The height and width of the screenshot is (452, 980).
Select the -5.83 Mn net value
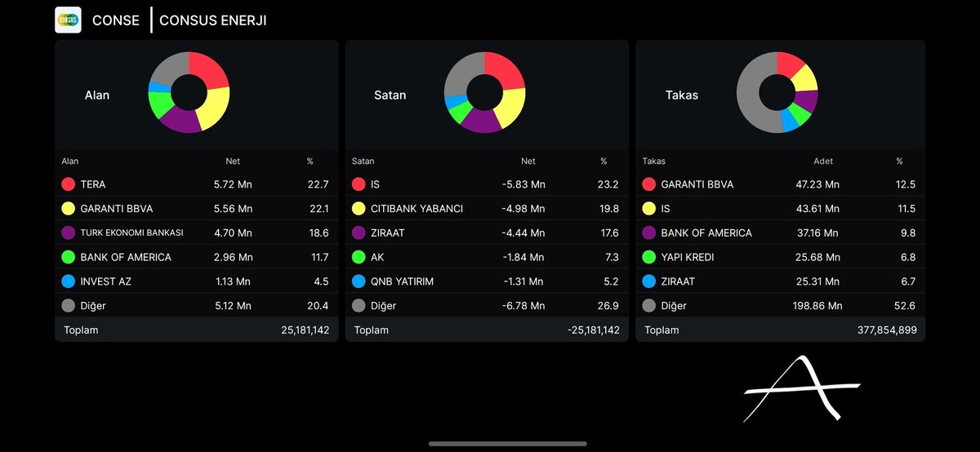pyautogui.click(x=523, y=184)
